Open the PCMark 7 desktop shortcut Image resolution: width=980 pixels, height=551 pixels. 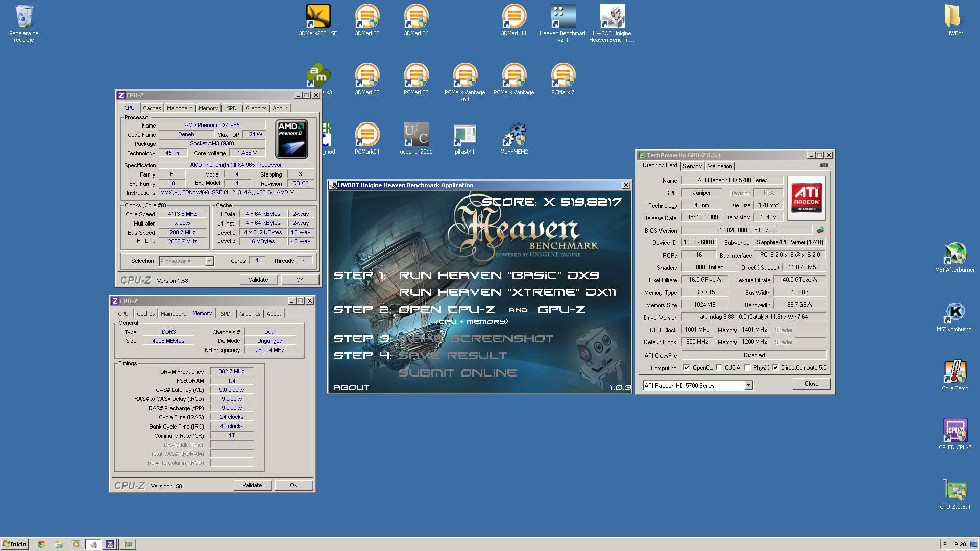point(562,80)
